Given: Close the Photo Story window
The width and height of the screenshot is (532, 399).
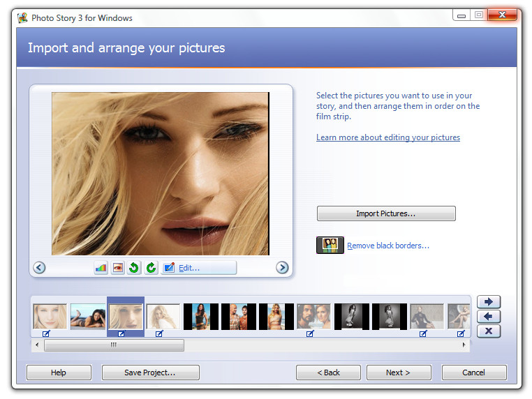Looking at the screenshot, I should pos(503,15).
